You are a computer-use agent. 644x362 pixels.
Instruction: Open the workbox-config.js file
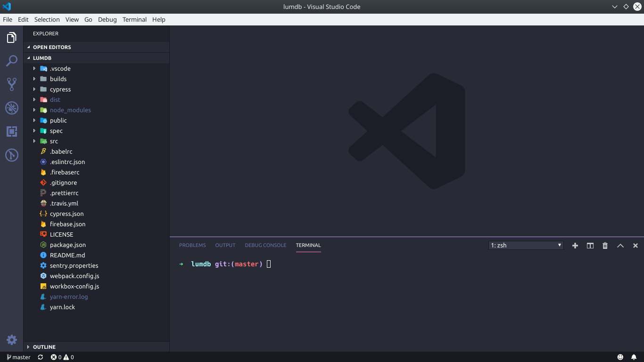pos(96,287)
